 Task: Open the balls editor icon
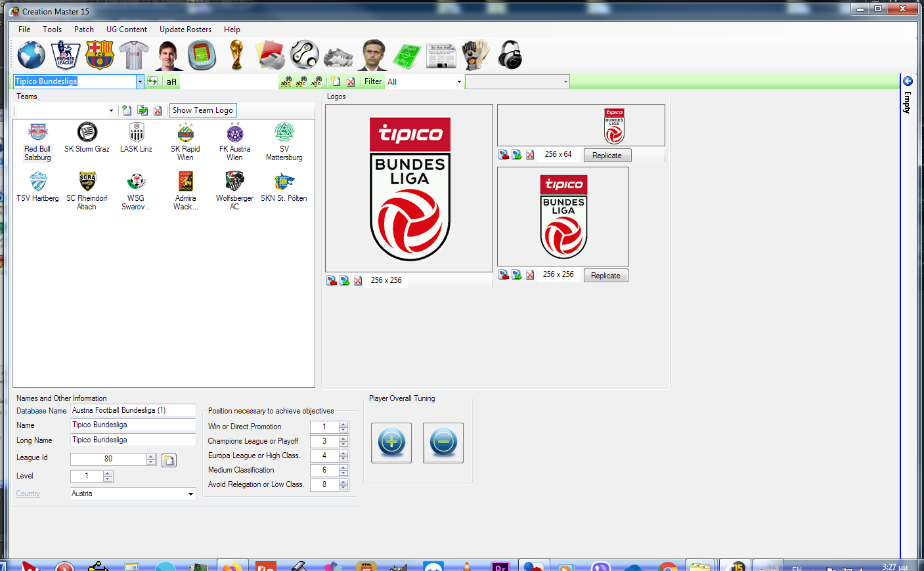(x=305, y=55)
